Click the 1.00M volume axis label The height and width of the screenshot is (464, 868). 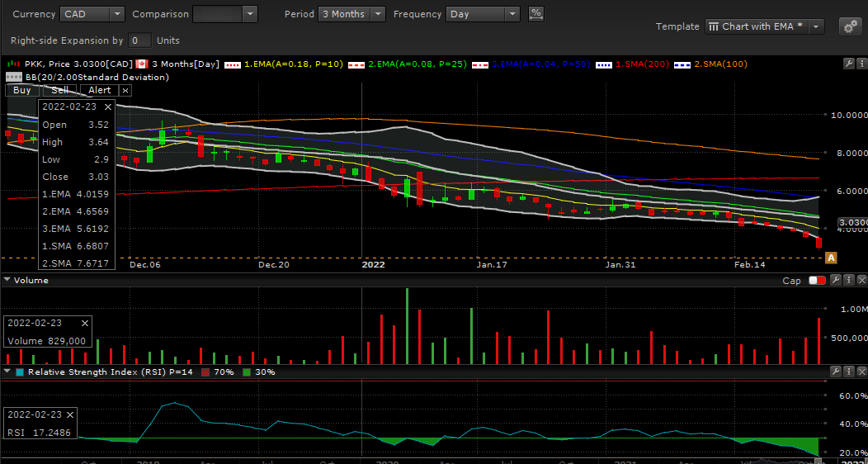tap(854, 309)
